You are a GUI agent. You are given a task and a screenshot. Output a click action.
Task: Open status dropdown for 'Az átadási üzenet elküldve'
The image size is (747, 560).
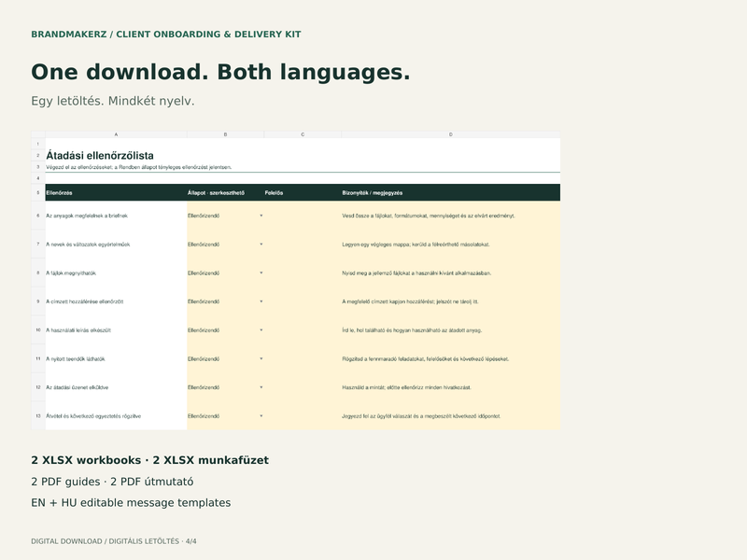click(261, 387)
